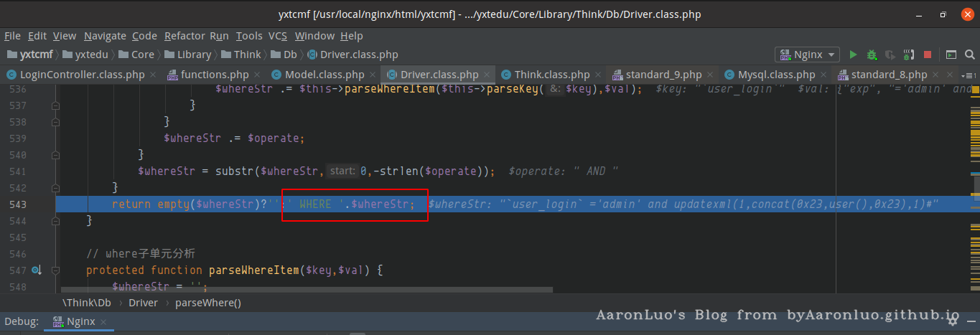Collapse code block fold marker at line 537

pyautogui.click(x=55, y=105)
